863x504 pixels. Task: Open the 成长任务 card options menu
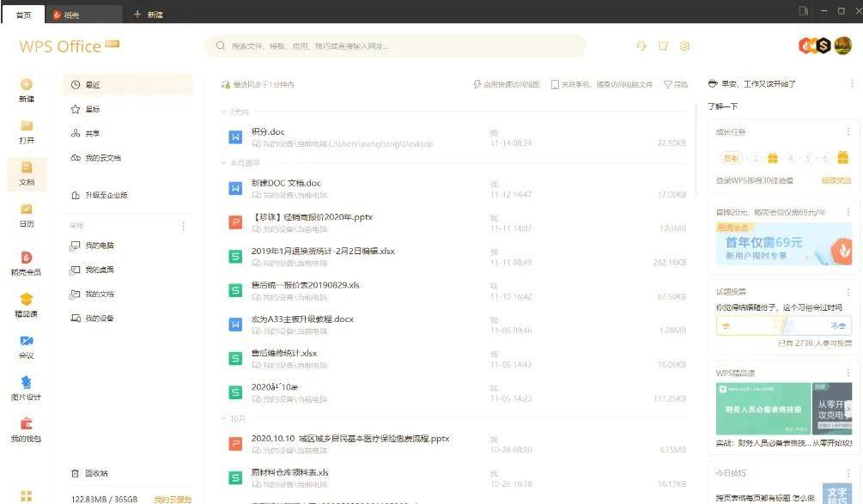(848, 131)
